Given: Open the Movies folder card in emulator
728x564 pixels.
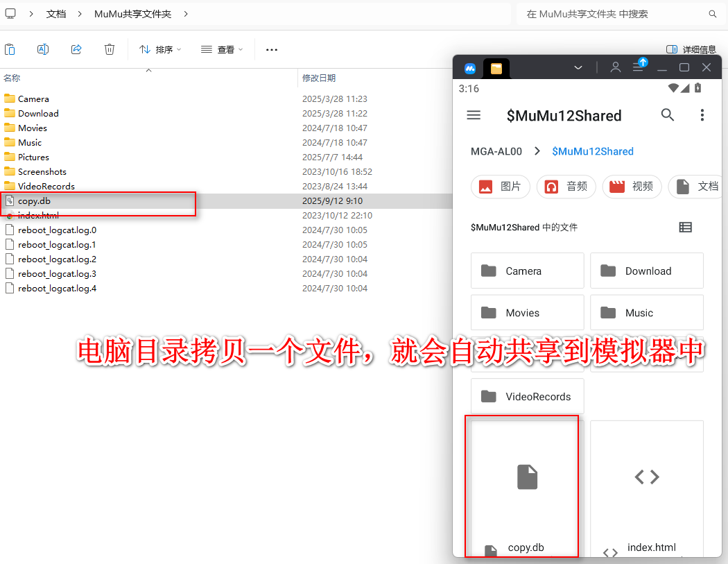Looking at the screenshot, I should 528,313.
